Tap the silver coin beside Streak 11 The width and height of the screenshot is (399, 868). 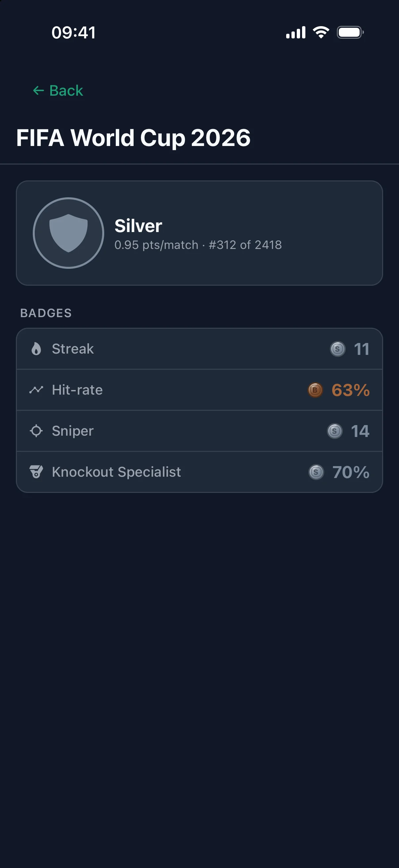coord(338,349)
